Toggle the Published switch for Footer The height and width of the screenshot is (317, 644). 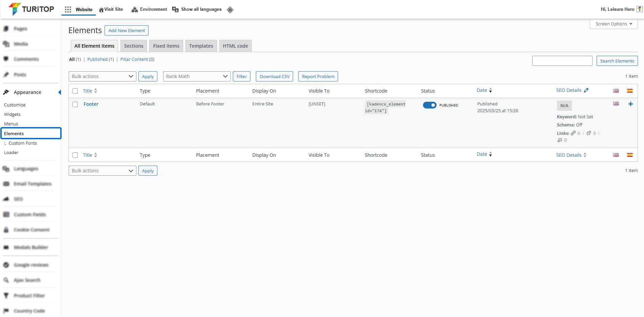click(429, 105)
